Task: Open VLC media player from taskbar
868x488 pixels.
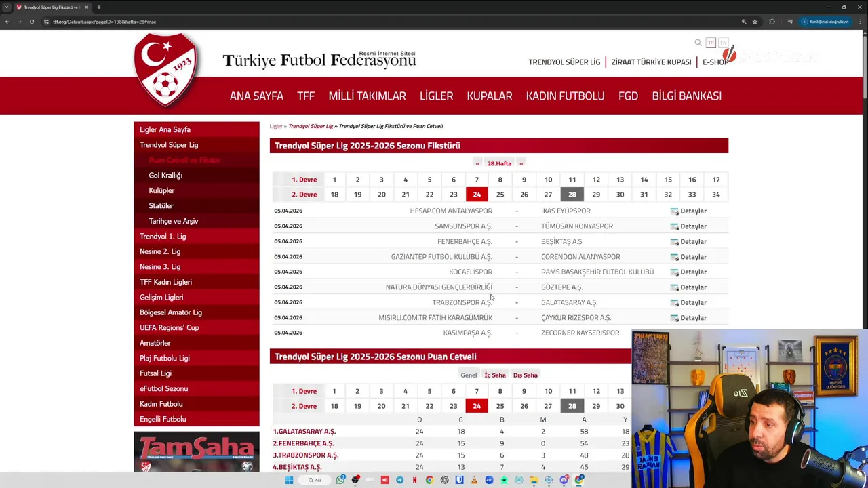Action: 474,480
